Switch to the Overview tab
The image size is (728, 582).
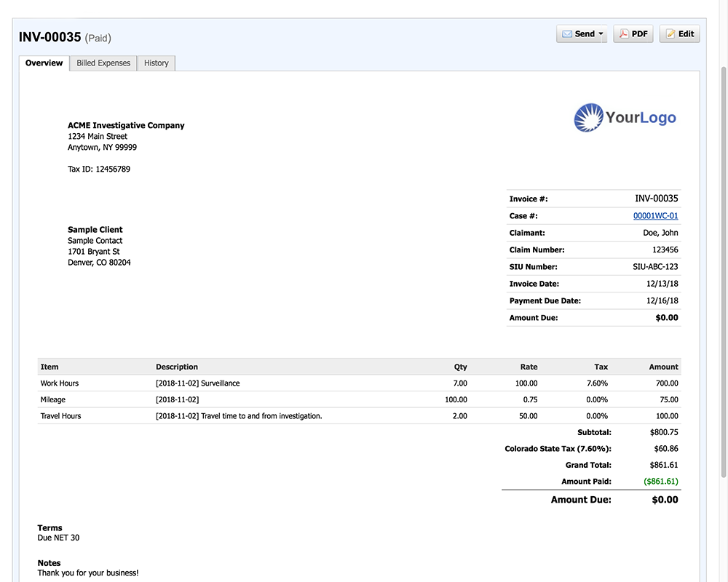(44, 63)
